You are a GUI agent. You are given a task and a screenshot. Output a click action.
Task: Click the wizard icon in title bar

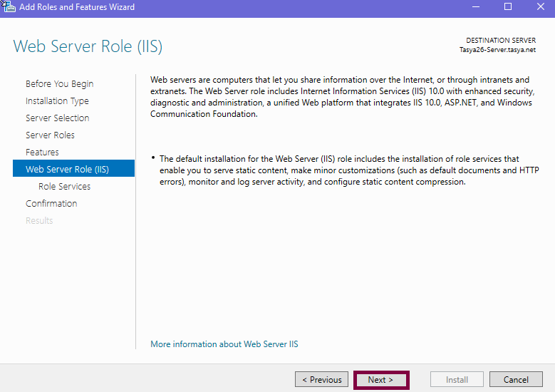click(x=9, y=7)
